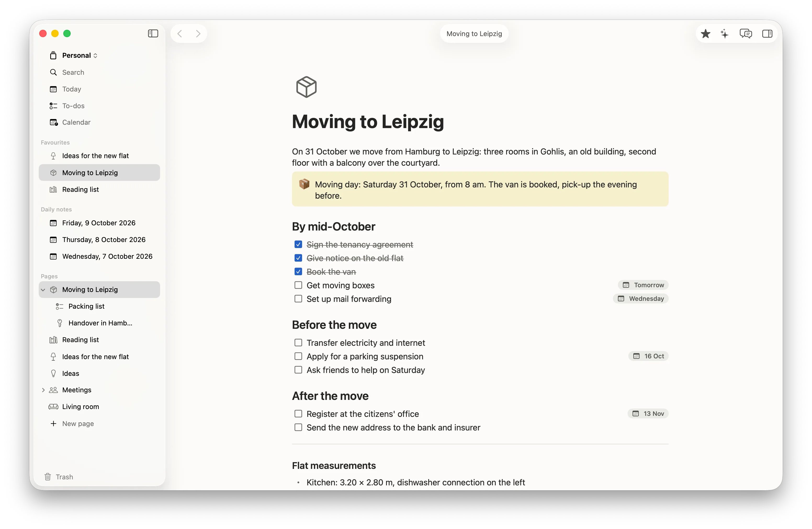The height and width of the screenshot is (529, 812).
Task: Click the plus icon for New page
Action: 53,423
